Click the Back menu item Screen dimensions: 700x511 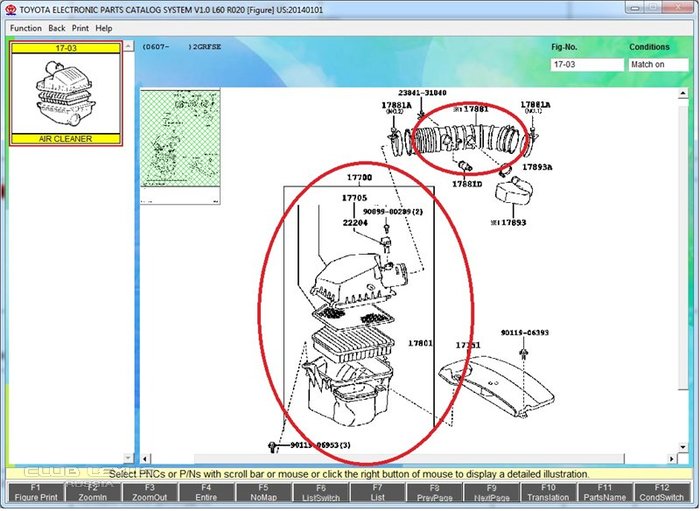(x=57, y=28)
